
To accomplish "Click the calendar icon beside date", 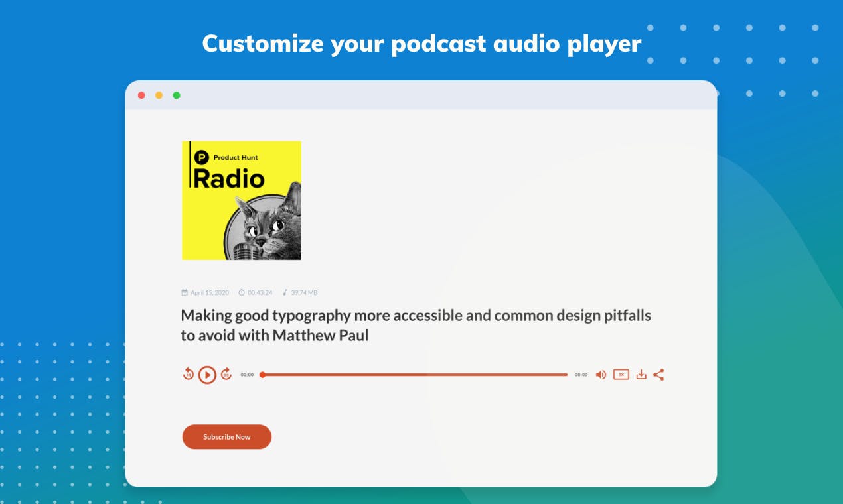I will [185, 292].
